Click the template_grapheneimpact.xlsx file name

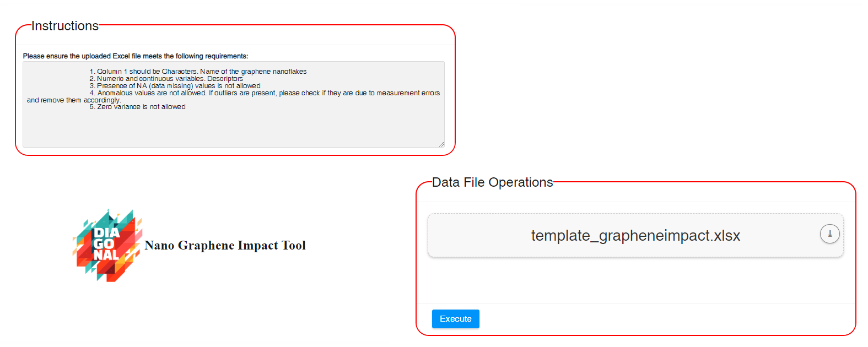coord(635,236)
